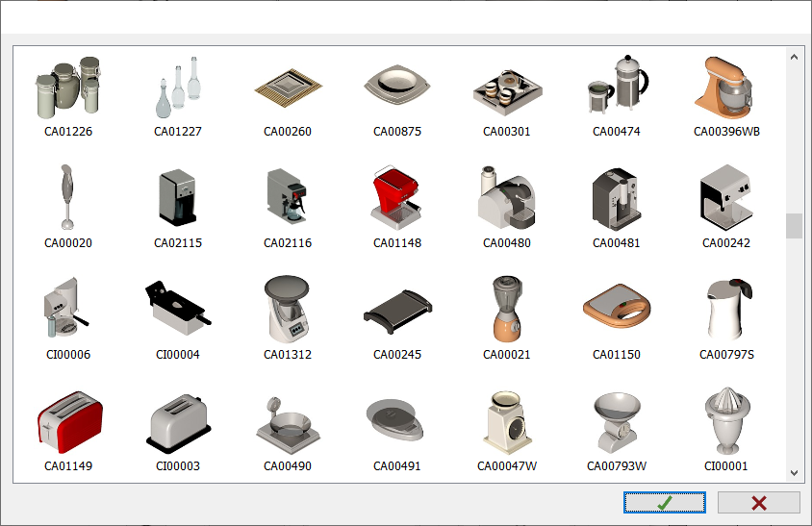This screenshot has height=526, width=812.
Task: Click the CA01150 label text
Action: tap(617, 355)
